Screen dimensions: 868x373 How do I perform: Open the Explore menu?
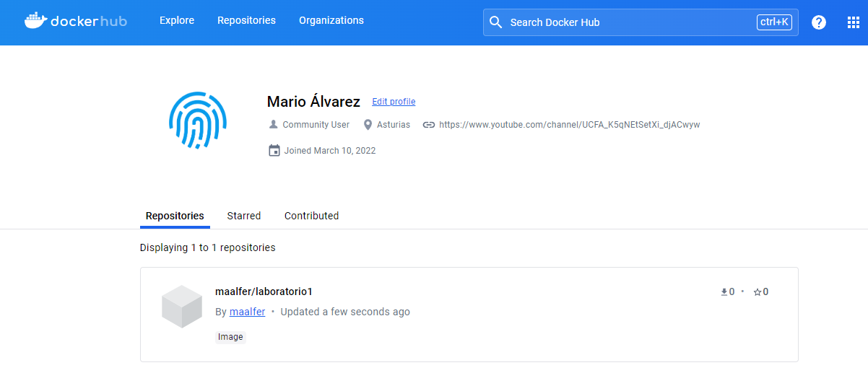[177, 20]
